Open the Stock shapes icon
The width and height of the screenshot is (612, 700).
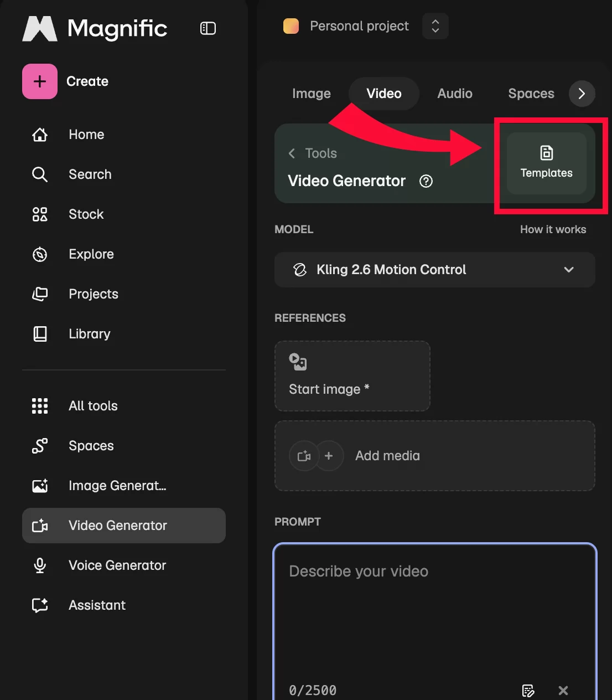tap(40, 214)
